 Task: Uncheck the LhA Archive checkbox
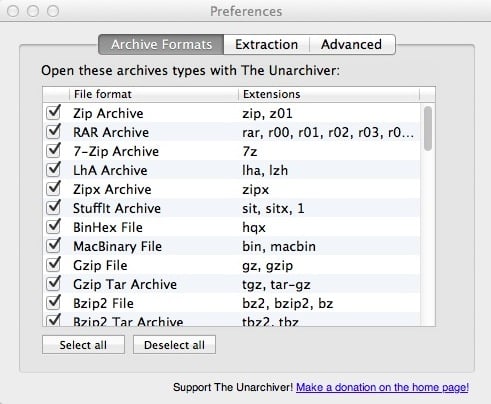(53, 170)
